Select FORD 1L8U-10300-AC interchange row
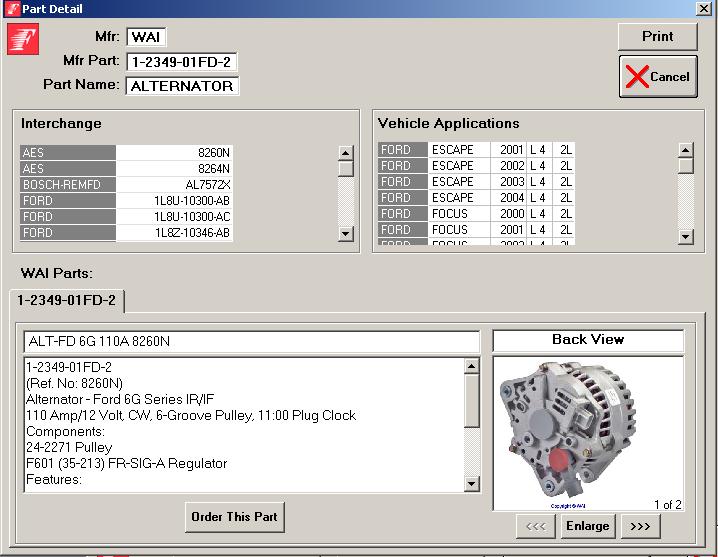 (126, 217)
